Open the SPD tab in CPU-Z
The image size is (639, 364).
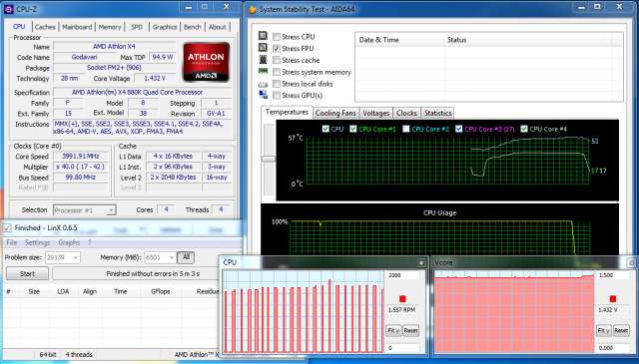click(137, 27)
